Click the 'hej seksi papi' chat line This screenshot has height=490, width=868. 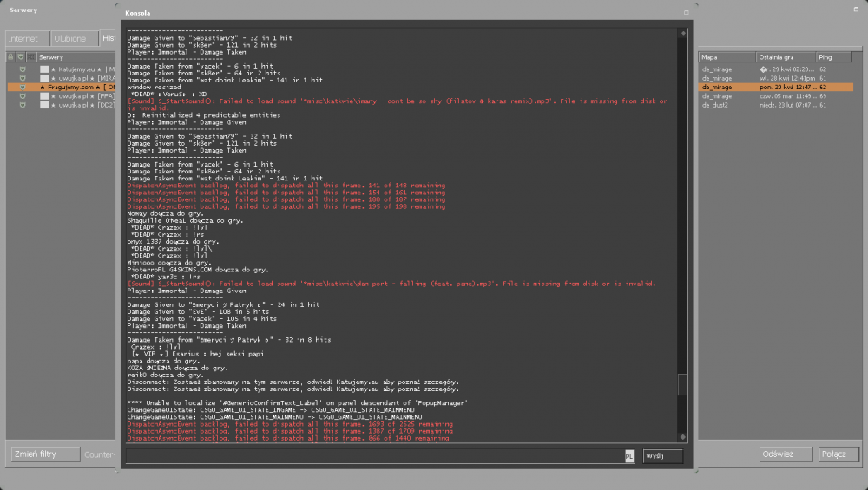197,354
